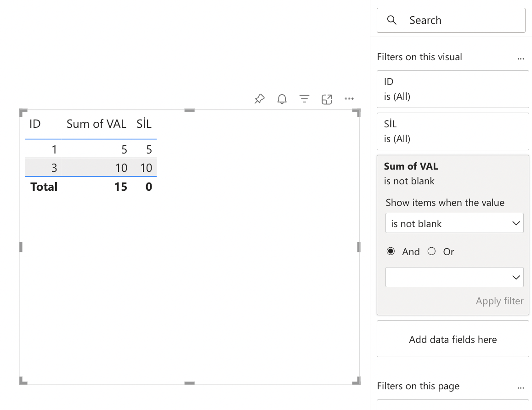Open more options above the table visual

(x=349, y=99)
